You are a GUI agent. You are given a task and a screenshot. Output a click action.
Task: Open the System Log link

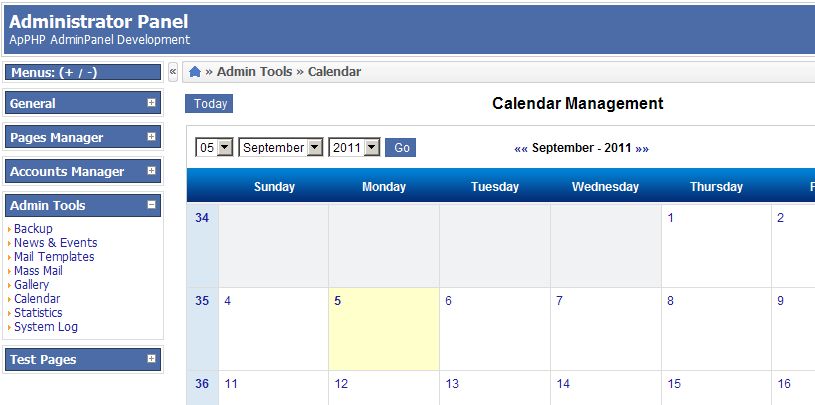click(46, 327)
